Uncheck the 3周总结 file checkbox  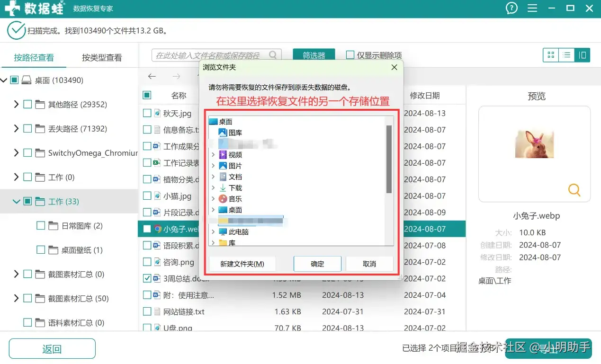pos(147,278)
